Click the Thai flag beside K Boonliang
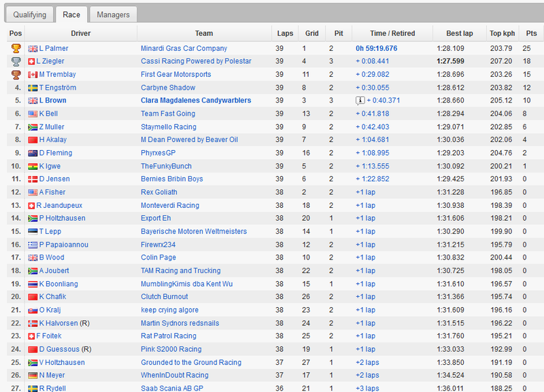Screen dimensions: 544x392 (33, 284)
